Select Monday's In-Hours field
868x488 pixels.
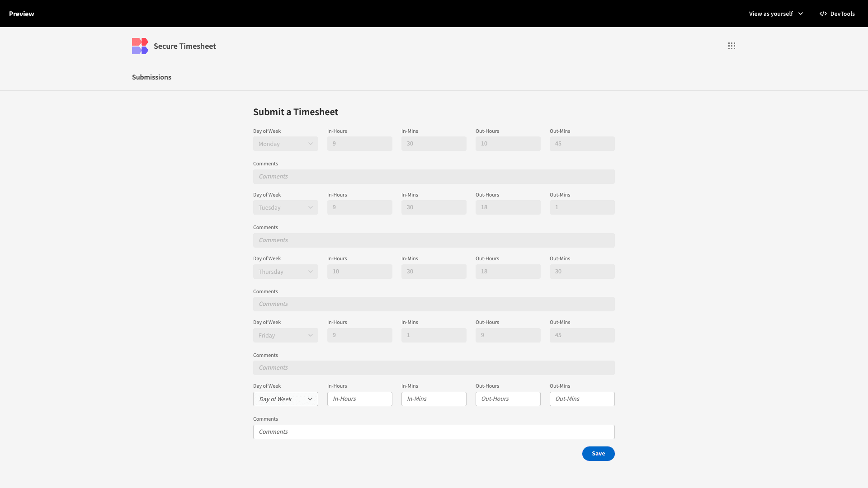click(x=360, y=144)
